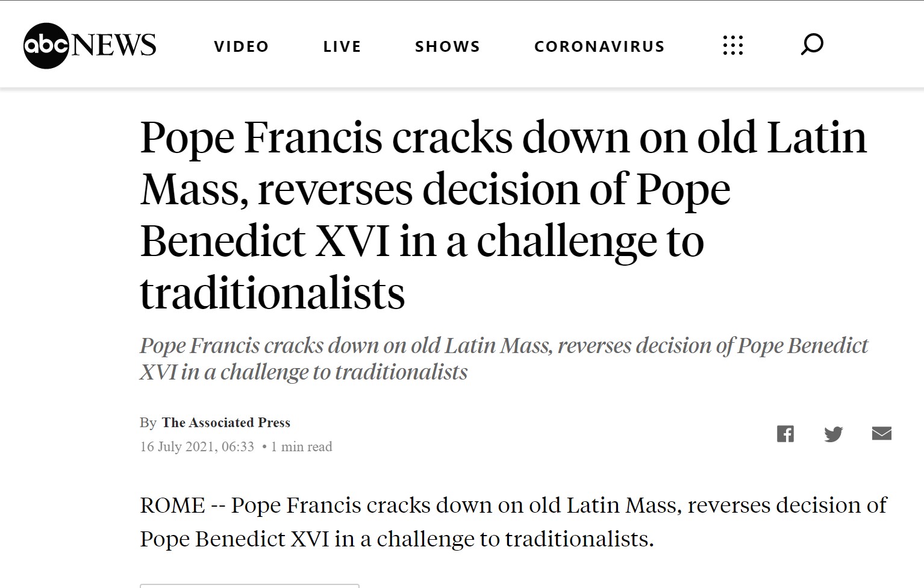924x588 pixels.
Task: Open the ABC News logo homepage link
Action: 90,46
